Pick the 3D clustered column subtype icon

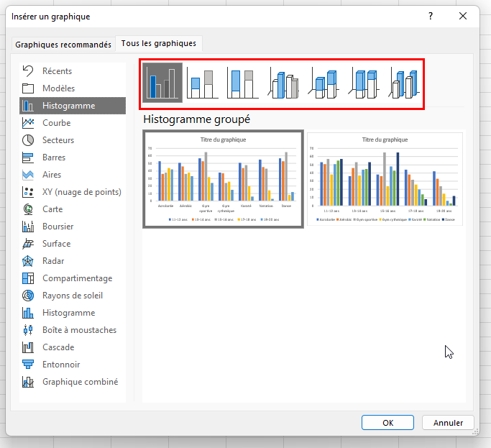point(284,83)
